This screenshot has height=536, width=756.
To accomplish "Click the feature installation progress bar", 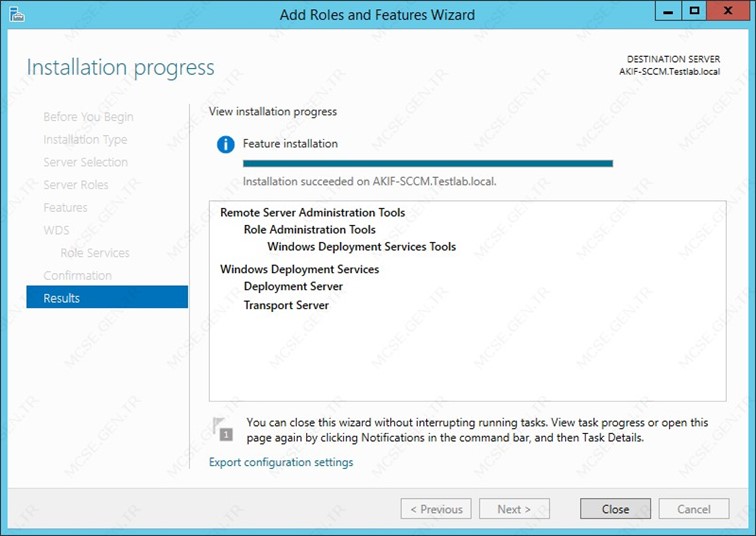I will tap(428, 163).
